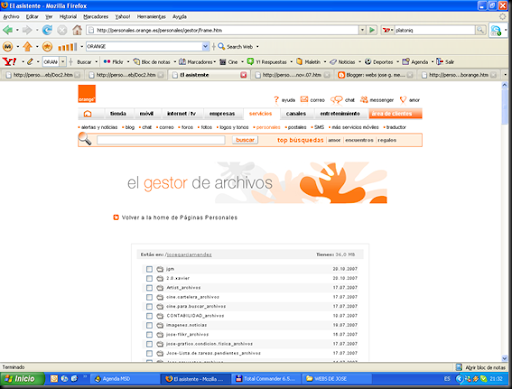Click the Yahoo! logo in toolbar
The height and width of the screenshot is (389, 512).
9,62
